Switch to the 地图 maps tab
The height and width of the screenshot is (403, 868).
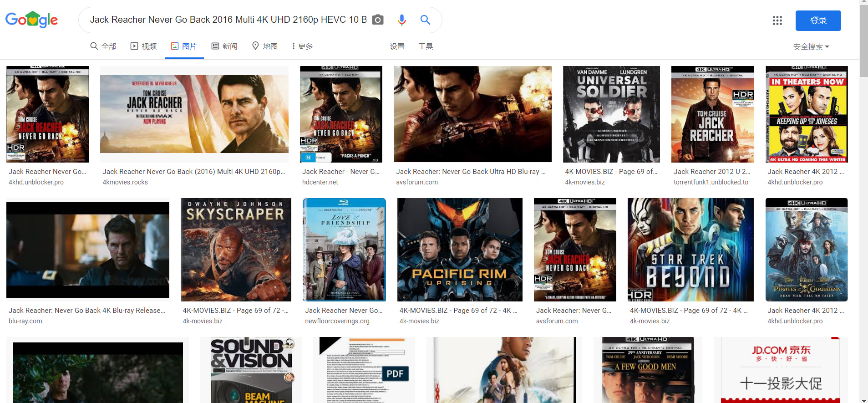(x=265, y=46)
